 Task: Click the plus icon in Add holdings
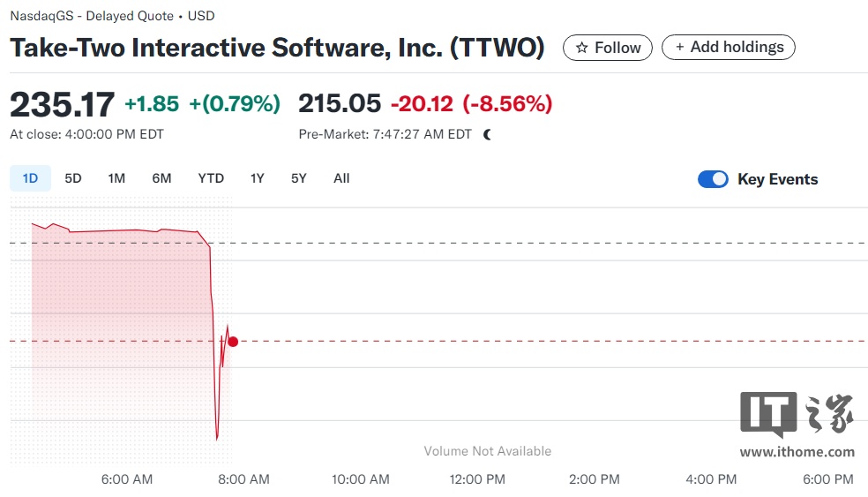pyautogui.click(x=680, y=47)
